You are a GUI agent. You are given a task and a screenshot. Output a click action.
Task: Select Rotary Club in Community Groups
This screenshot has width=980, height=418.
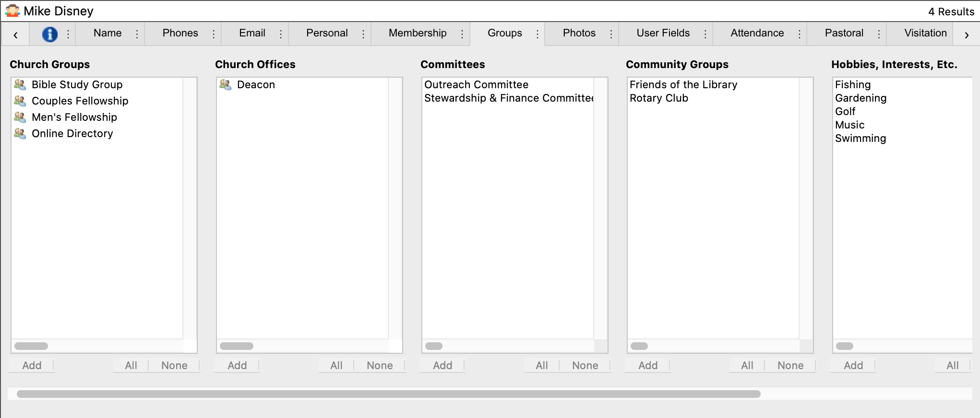[658, 98]
